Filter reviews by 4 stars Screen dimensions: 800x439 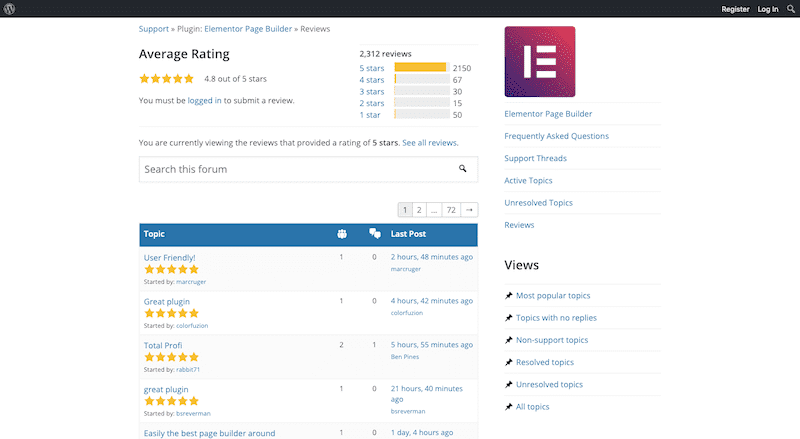pos(371,80)
